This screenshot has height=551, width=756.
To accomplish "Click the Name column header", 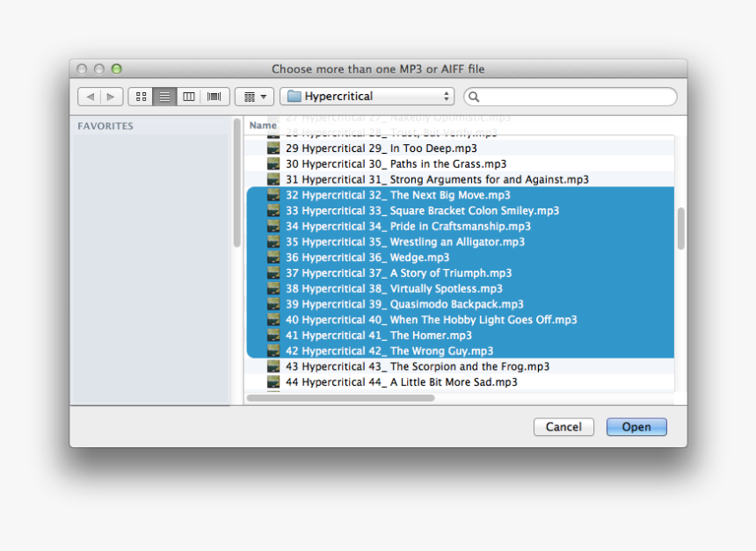I will click(x=263, y=125).
